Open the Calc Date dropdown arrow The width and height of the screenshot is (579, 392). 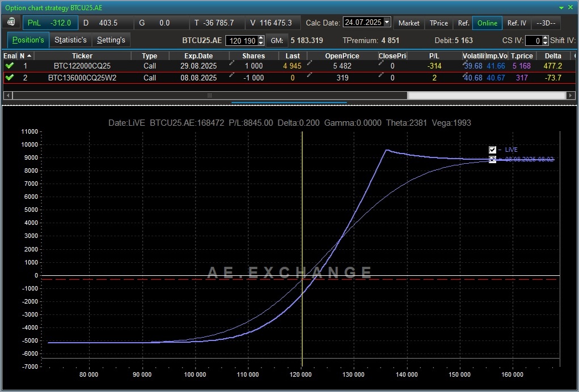[x=387, y=22]
